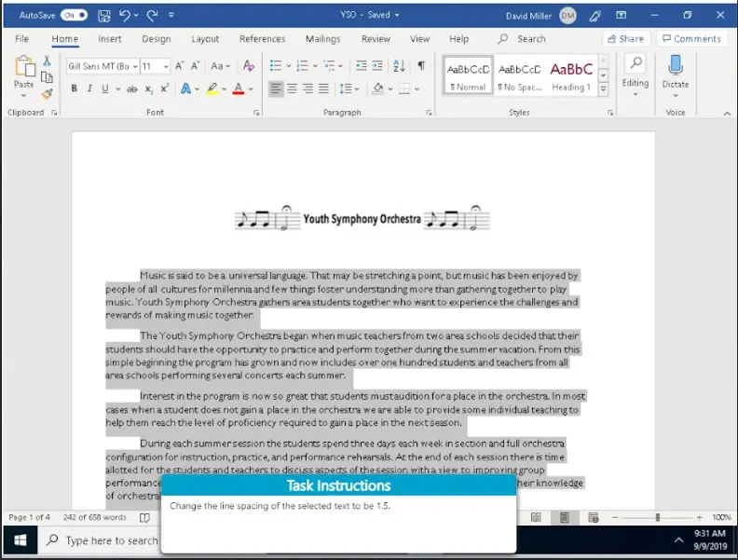The width and height of the screenshot is (738, 560).
Task: Open the Dictate microphone
Action: point(676,65)
